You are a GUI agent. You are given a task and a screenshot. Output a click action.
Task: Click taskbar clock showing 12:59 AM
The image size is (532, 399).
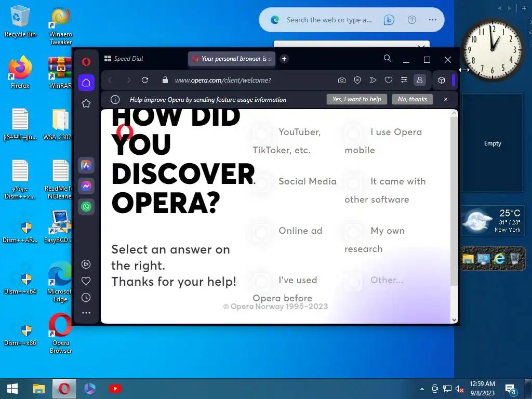[x=482, y=389]
